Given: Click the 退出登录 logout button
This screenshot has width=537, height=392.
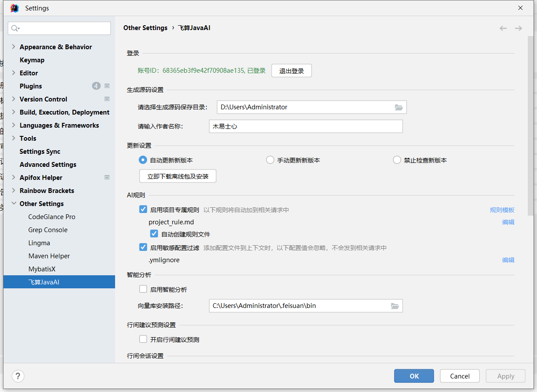Looking at the screenshot, I should (x=292, y=71).
